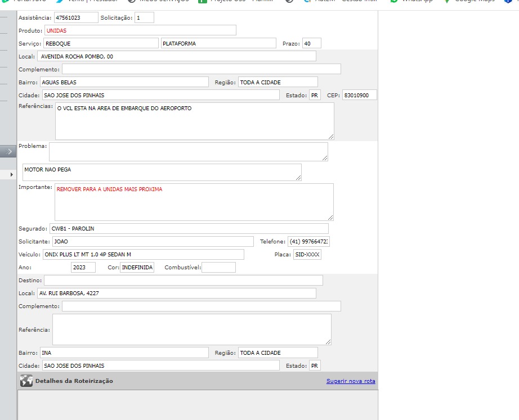
Task: Select the destination Bairro field INA
Action: coord(124,353)
